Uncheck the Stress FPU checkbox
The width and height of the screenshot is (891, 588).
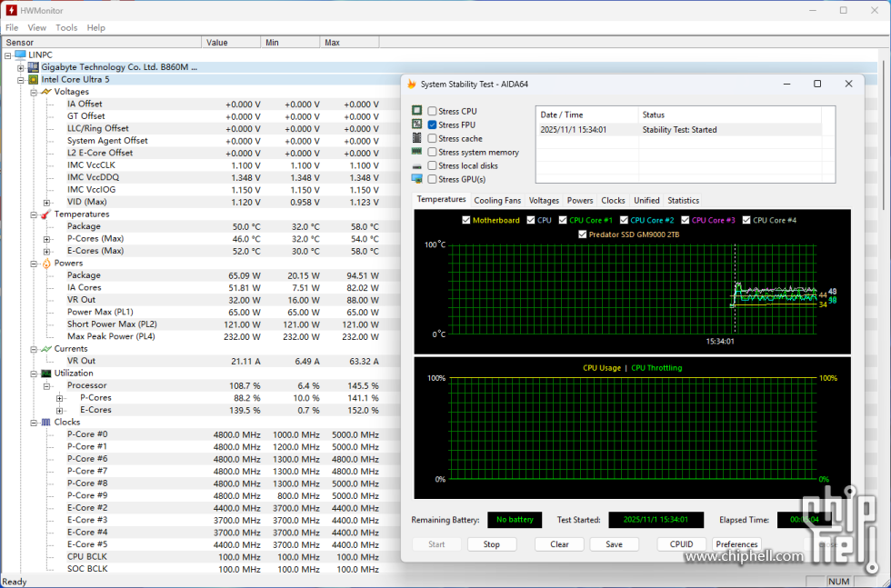coord(432,125)
